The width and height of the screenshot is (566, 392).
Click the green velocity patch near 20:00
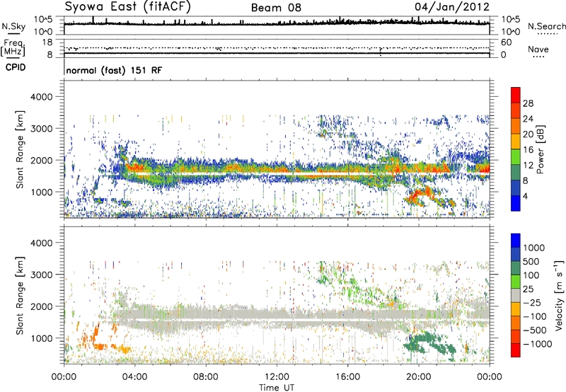tap(428, 344)
